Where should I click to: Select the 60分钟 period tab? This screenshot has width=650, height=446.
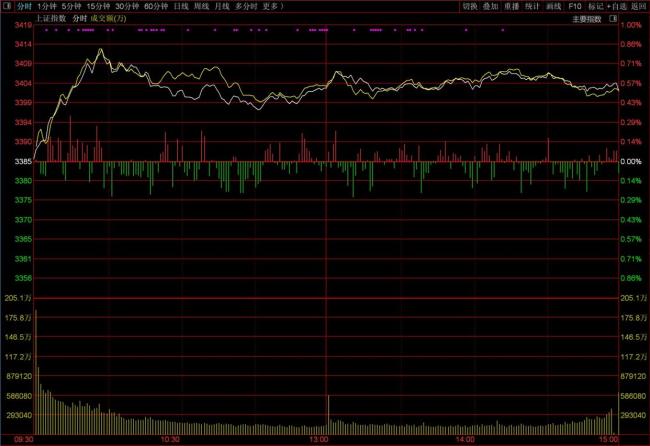point(156,6)
